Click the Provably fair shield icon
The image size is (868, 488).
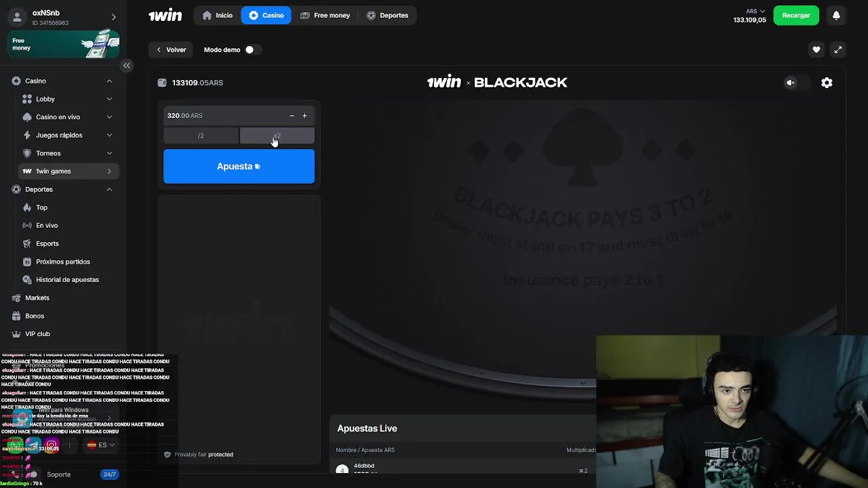(x=167, y=455)
